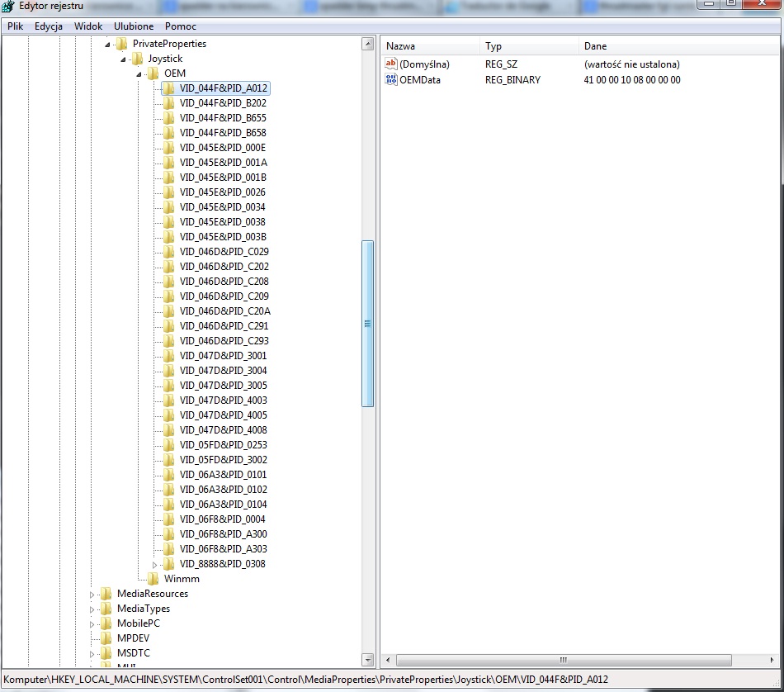Expand the MediaResources key
The image size is (784, 692).
click(x=92, y=595)
